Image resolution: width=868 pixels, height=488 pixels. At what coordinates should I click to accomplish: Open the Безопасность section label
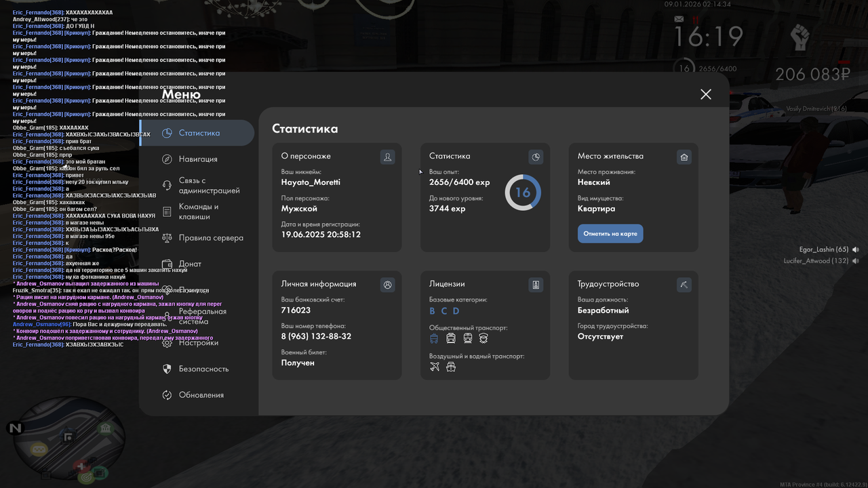click(x=203, y=369)
